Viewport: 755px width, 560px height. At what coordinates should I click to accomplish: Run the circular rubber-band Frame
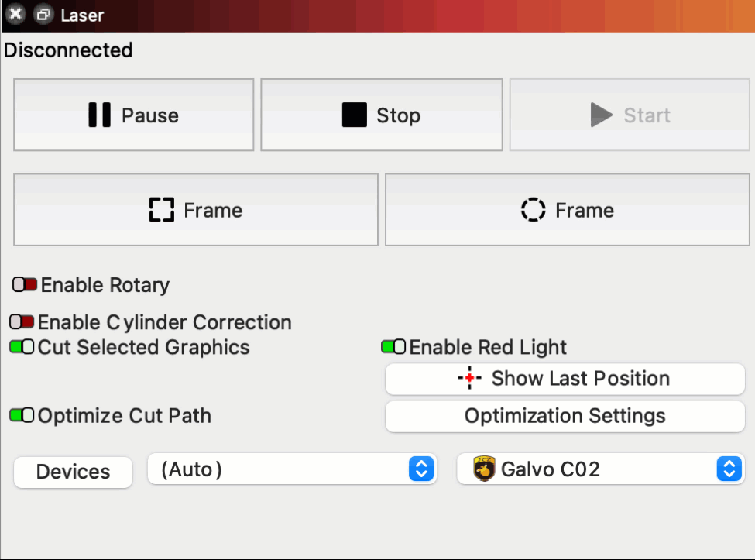[567, 210]
